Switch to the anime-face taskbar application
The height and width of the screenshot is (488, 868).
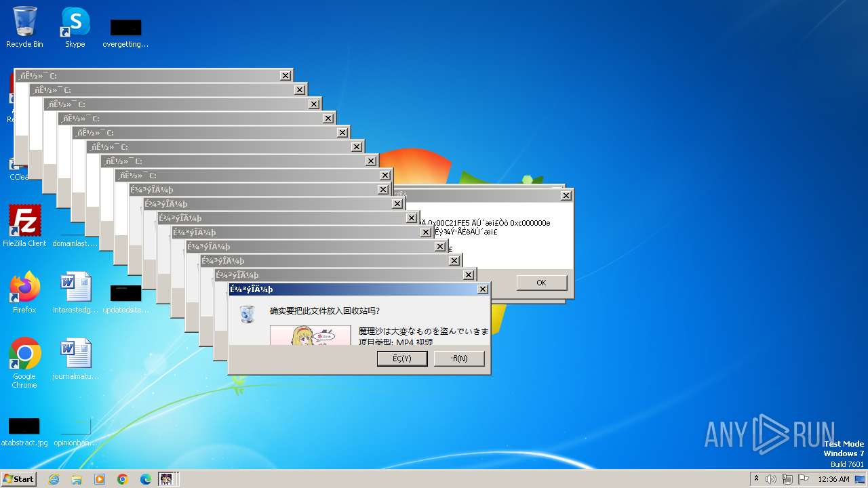(x=167, y=479)
